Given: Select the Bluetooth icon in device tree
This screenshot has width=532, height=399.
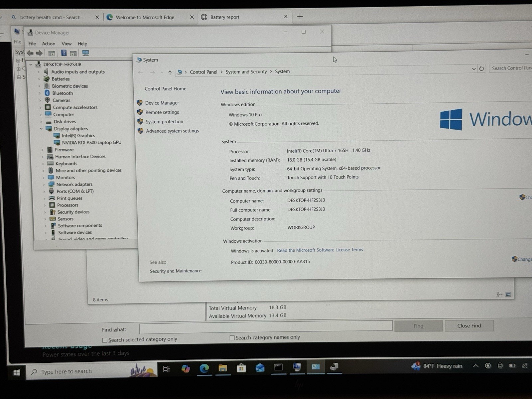Looking at the screenshot, I should (x=47, y=93).
